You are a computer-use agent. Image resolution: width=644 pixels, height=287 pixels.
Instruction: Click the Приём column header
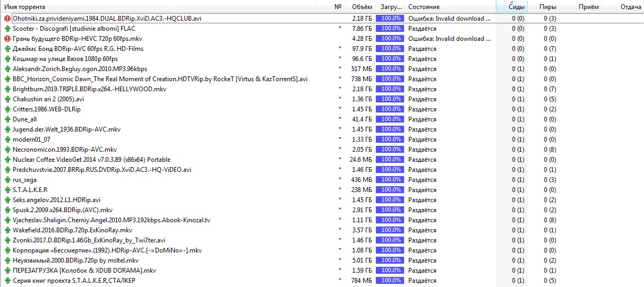pos(588,7)
